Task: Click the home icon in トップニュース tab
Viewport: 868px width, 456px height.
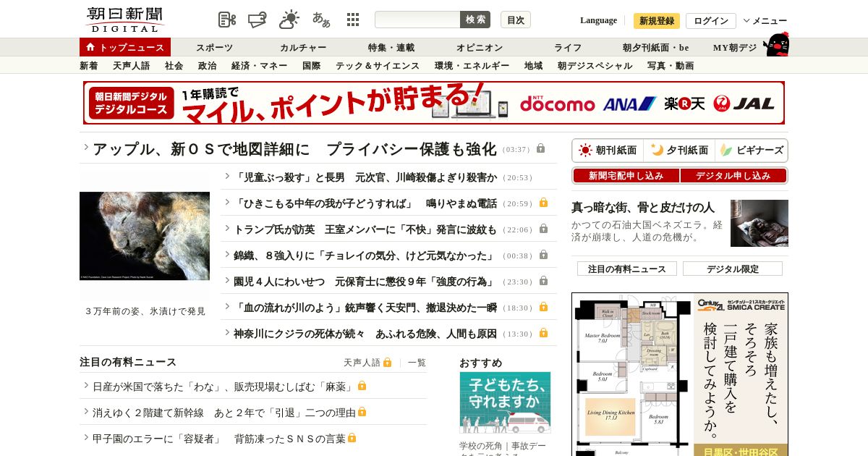Action: [90, 47]
